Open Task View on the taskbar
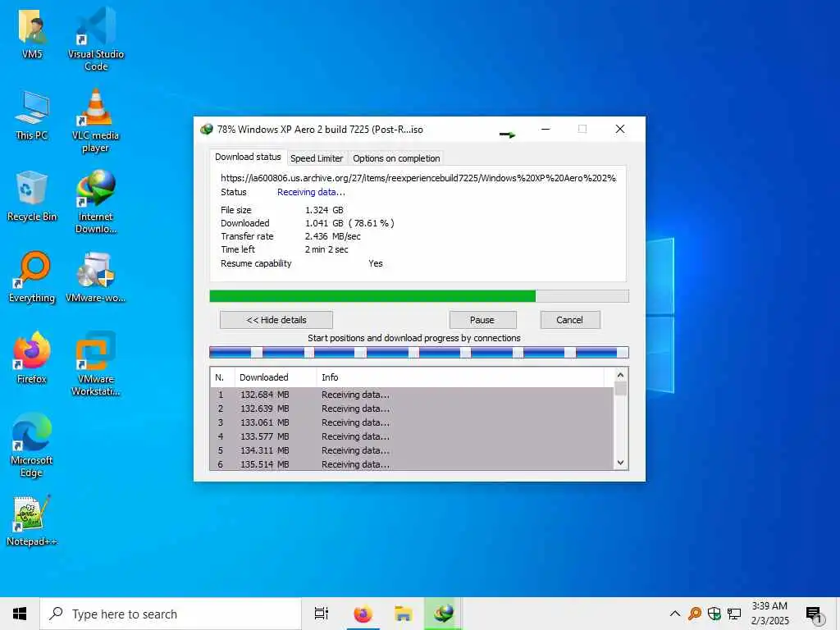Screen dimensions: 840x630 pos(322,614)
